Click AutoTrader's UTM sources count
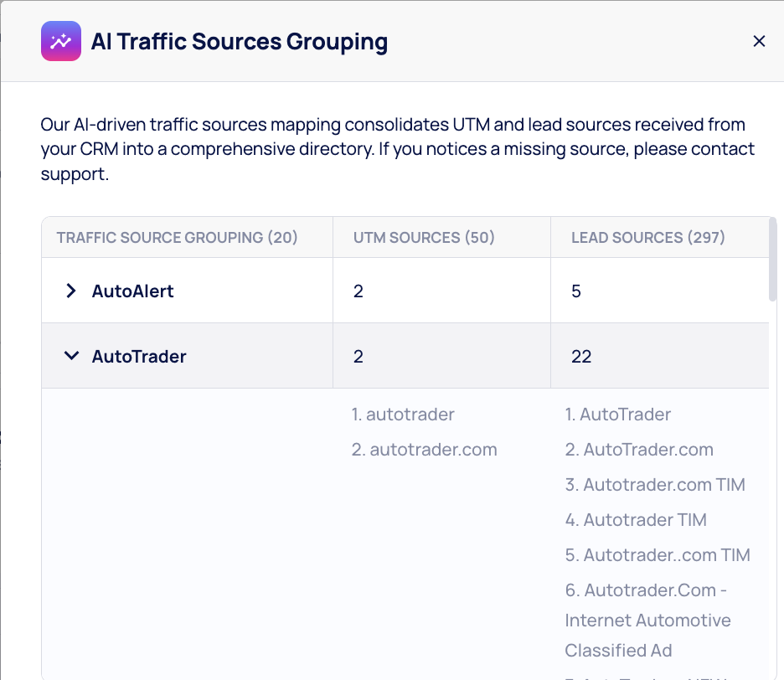Screen dimensions: 784x680 pyautogui.click(x=358, y=356)
